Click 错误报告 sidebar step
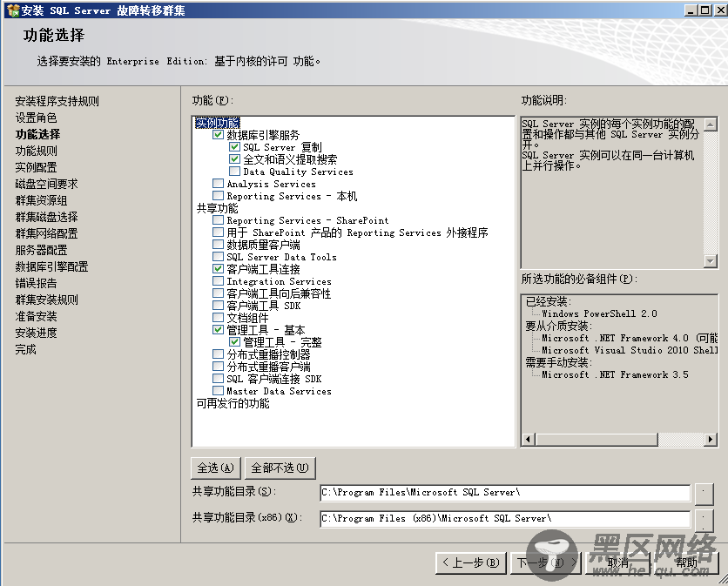 [x=36, y=283]
